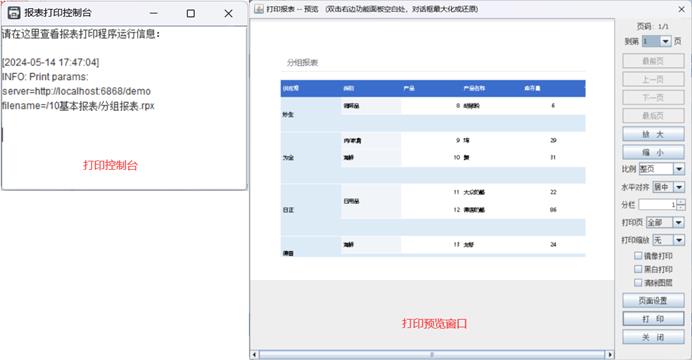Click the 产品名称 column header in report
Image resolution: width=692 pixels, height=360 pixels.
click(474, 88)
